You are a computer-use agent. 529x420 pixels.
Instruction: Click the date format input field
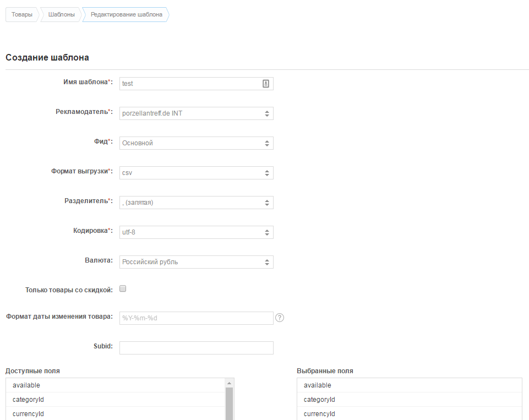(196, 318)
